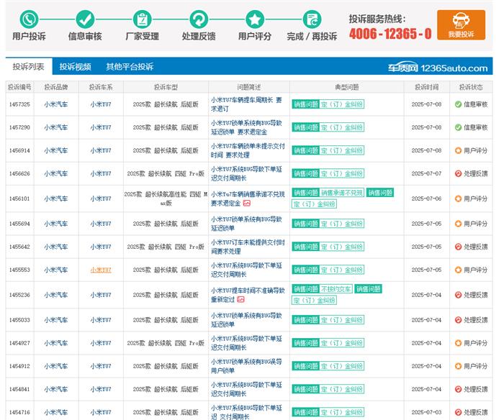Click the image icon in complaint 1455236
This screenshot has height=420, width=504.
(240, 299)
